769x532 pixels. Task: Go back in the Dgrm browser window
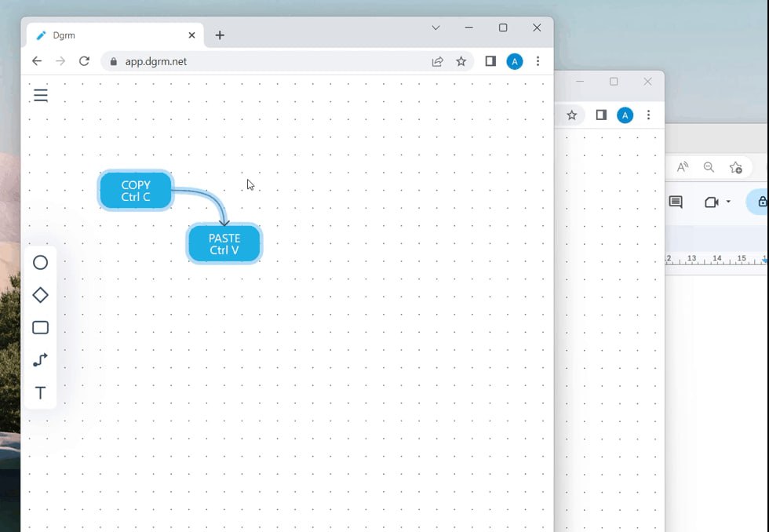pyautogui.click(x=37, y=61)
